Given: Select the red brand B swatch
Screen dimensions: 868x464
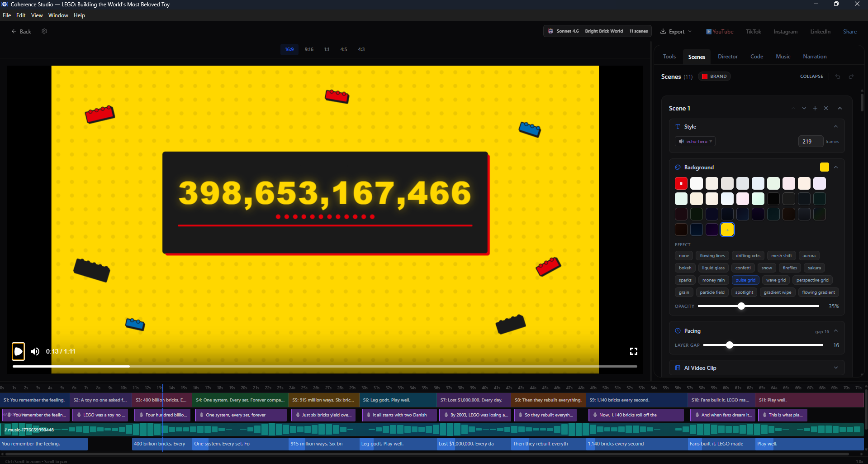Looking at the screenshot, I should [681, 183].
